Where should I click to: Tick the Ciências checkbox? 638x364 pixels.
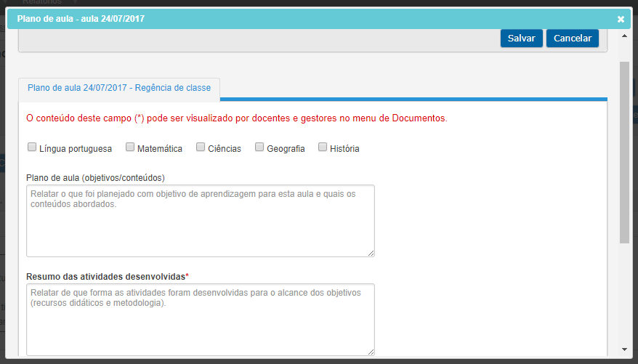tap(200, 147)
